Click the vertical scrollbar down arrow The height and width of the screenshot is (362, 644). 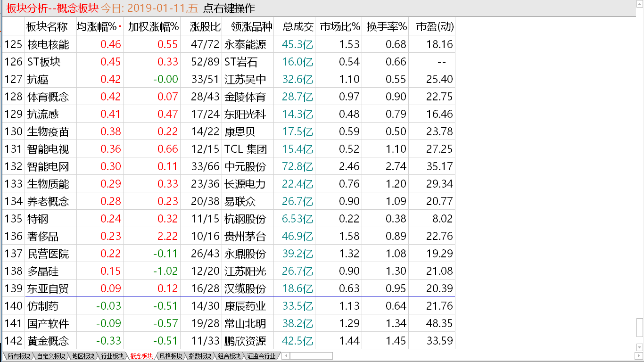click(x=640, y=347)
